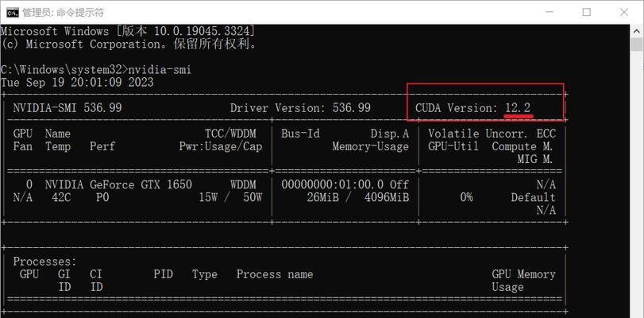Click the Driver Version: 536.99 text
This screenshot has height=318, width=644.
coord(300,108)
